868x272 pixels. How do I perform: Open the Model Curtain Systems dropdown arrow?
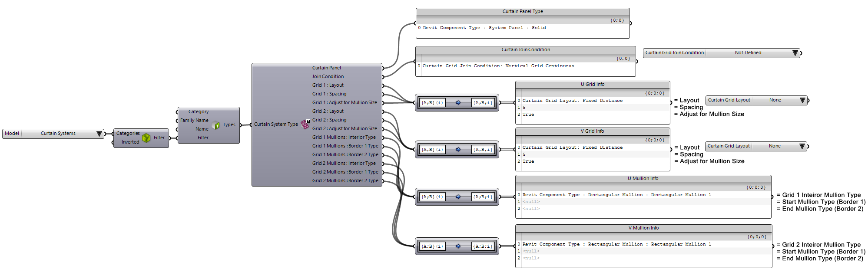pos(99,134)
